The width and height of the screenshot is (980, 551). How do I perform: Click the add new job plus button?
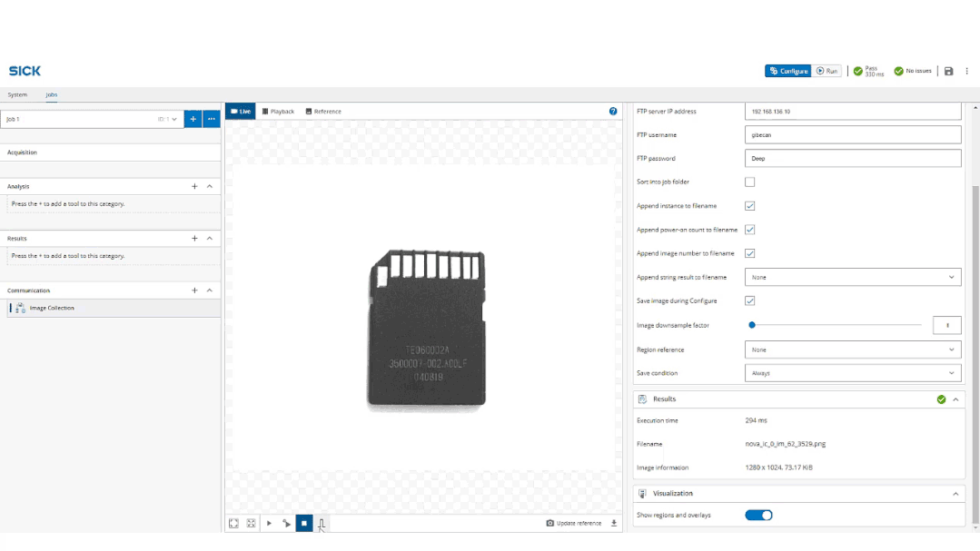(193, 119)
